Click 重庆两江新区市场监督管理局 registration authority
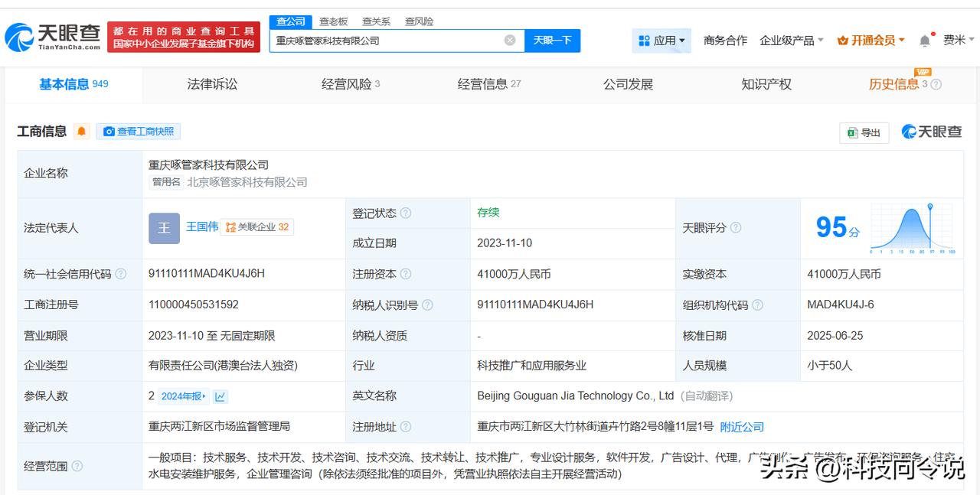Image resolution: width=980 pixels, height=495 pixels. [219, 426]
